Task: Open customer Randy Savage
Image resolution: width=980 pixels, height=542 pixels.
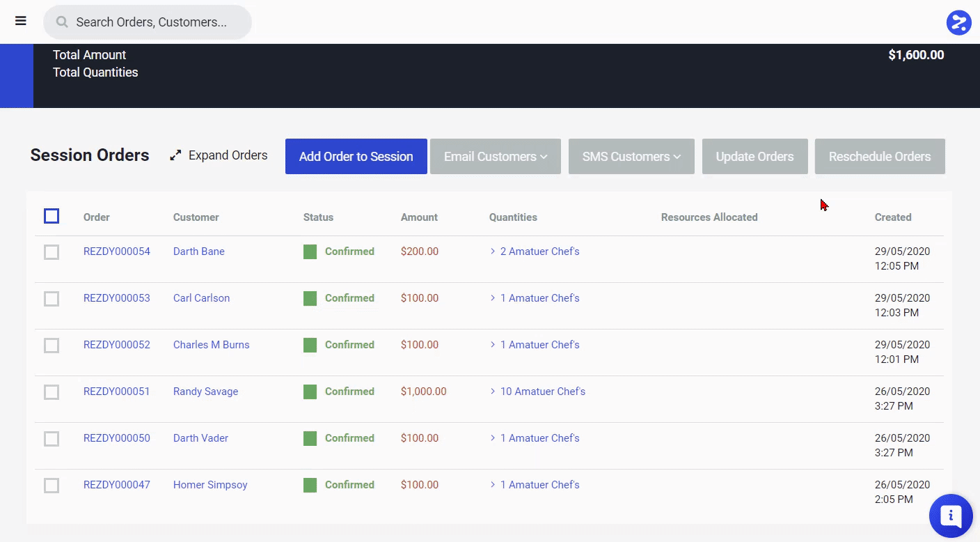Action: (x=206, y=392)
